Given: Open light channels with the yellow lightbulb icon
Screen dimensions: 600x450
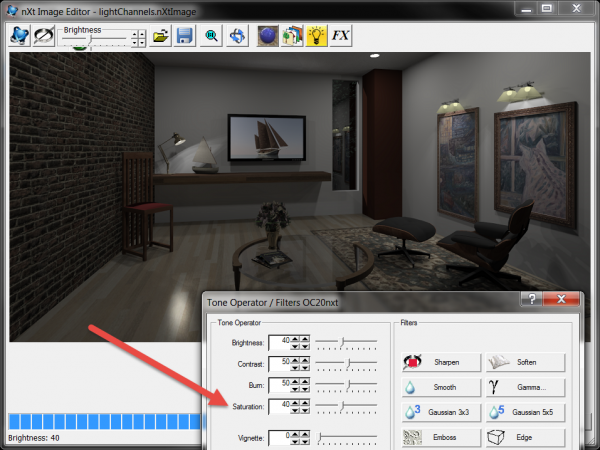Looking at the screenshot, I should click(x=316, y=36).
